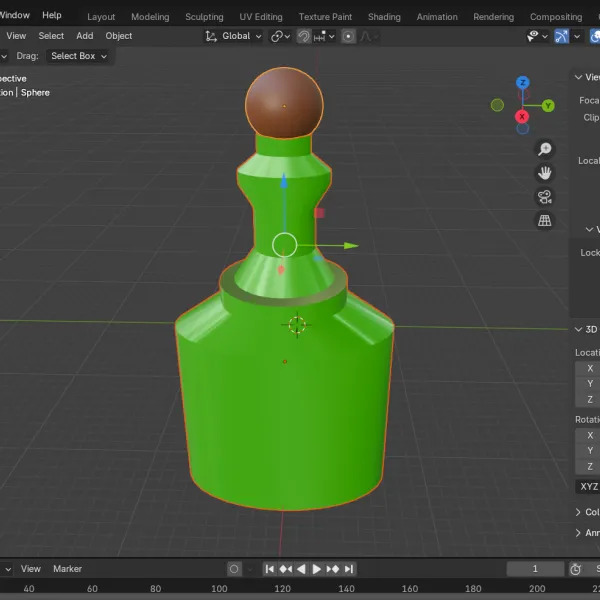The width and height of the screenshot is (600, 600).
Task: Open the timeline View menu
Action: click(x=31, y=569)
